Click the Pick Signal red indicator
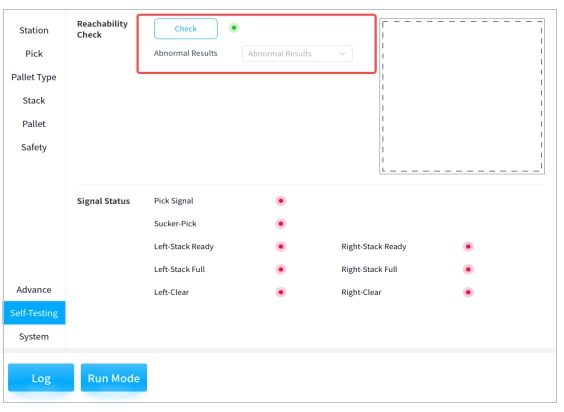564x412 pixels. coord(281,201)
